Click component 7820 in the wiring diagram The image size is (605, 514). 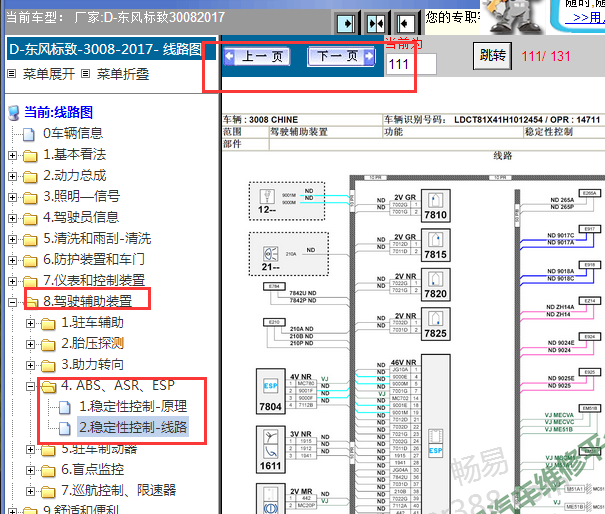point(436,285)
